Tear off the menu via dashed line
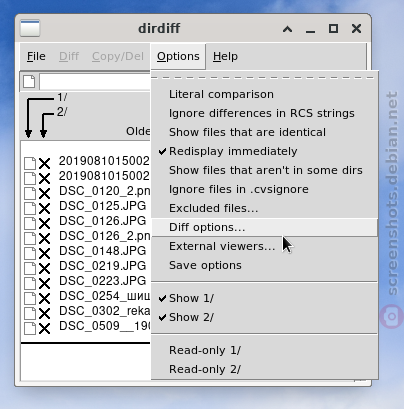Image resolution: width=404 pixels, height=409 pixels. pyautogui.click(x=264, y=78)
